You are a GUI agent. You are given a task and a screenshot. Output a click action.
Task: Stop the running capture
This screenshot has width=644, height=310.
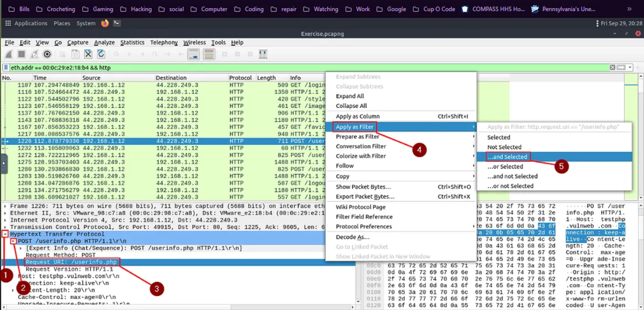pos(22,54)
